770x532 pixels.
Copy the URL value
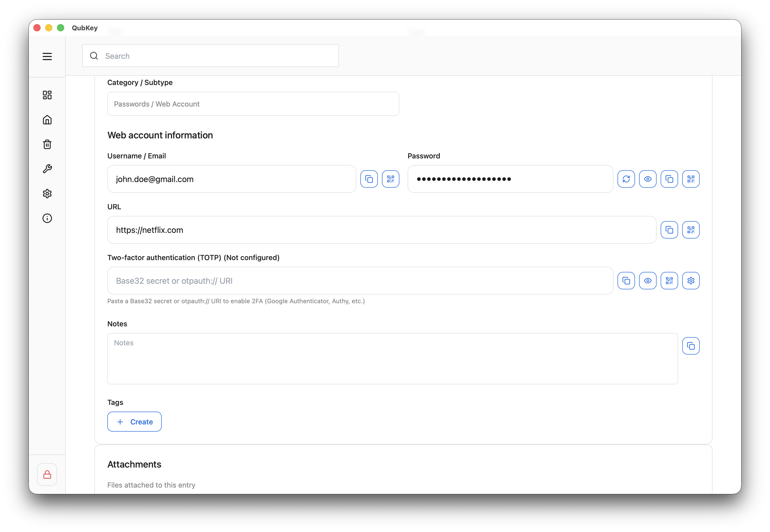pos(669,230)
